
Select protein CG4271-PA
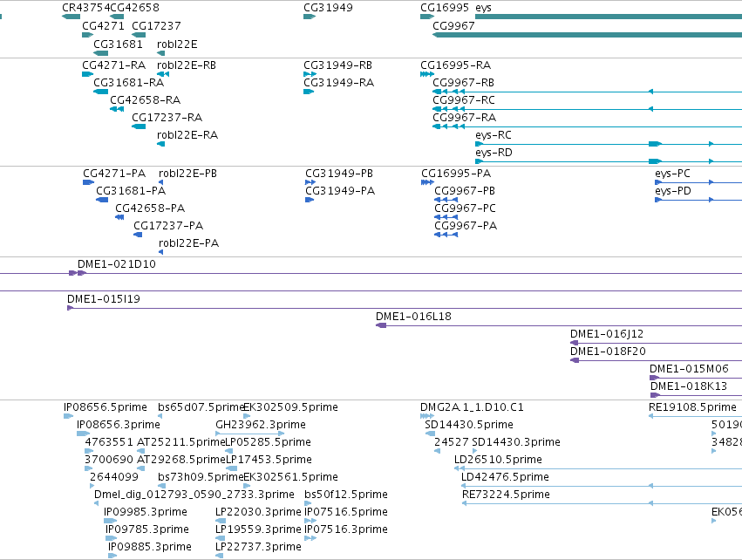tap(114, 174)
